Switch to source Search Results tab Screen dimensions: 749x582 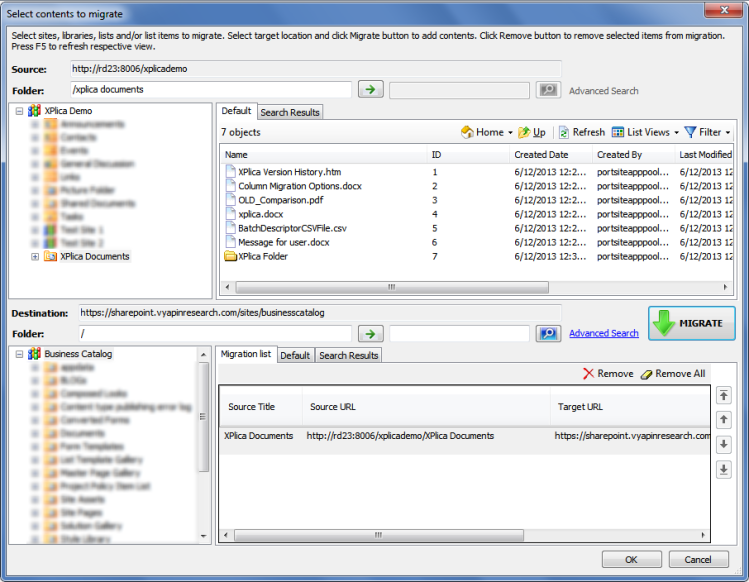pos(290,112)
